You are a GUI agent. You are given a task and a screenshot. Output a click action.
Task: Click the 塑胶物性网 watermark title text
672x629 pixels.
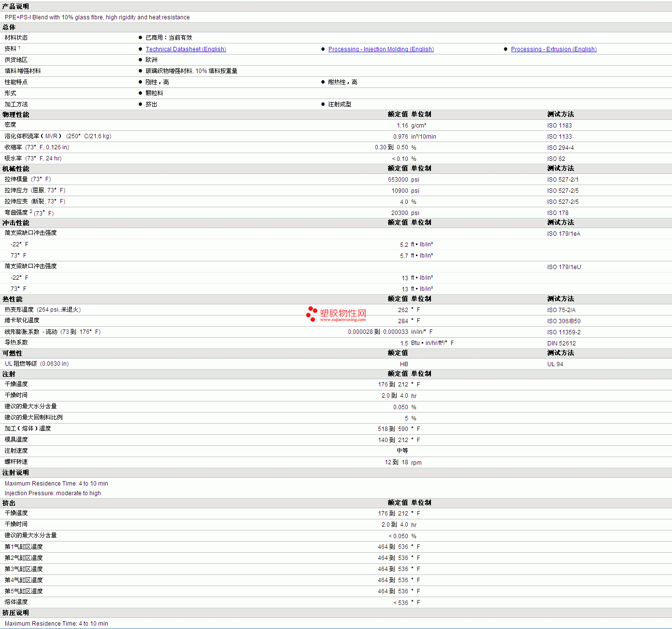[x=343, y=313]
